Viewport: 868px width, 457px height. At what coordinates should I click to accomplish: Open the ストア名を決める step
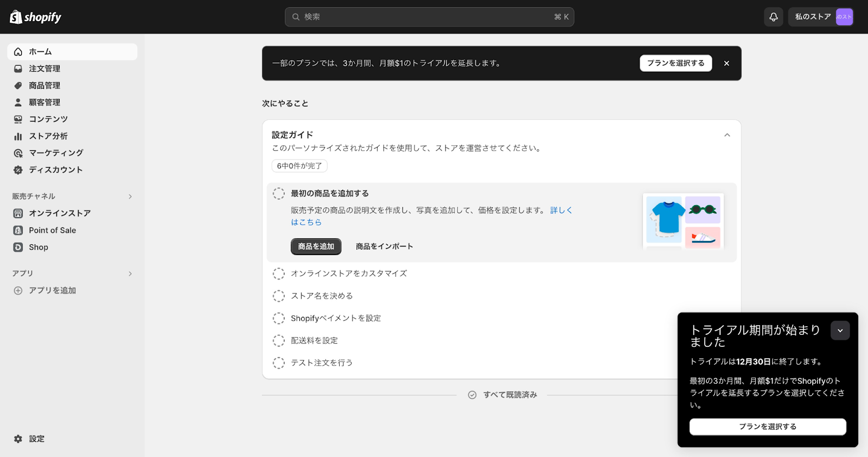pos(322,296)
